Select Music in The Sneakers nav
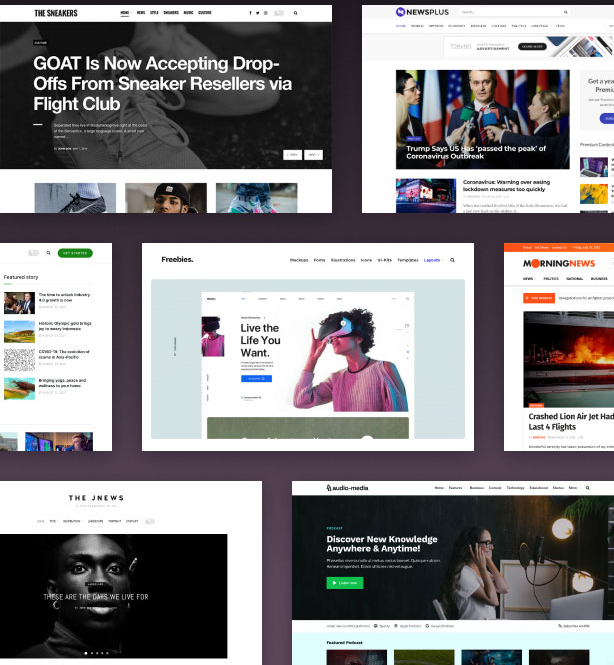The image size is (614, 665). pos(188,13)
